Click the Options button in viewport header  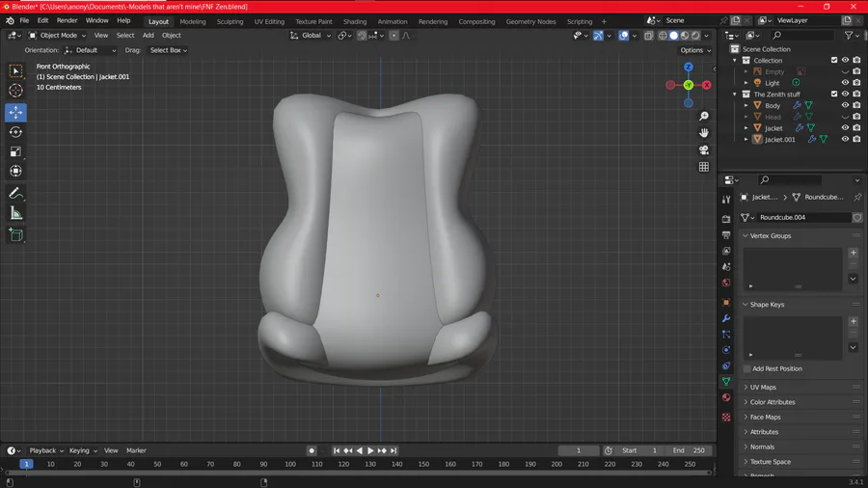(x=694, y=50)
